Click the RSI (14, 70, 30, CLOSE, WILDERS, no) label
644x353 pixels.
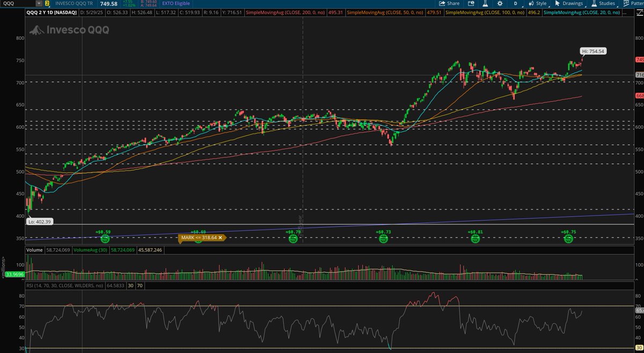(64, 285)
